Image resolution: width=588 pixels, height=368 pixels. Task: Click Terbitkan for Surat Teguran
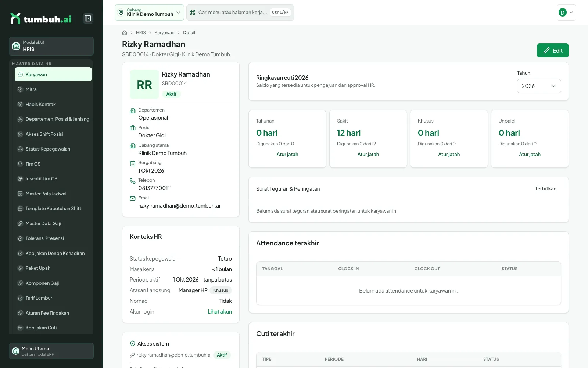[545, 189]
